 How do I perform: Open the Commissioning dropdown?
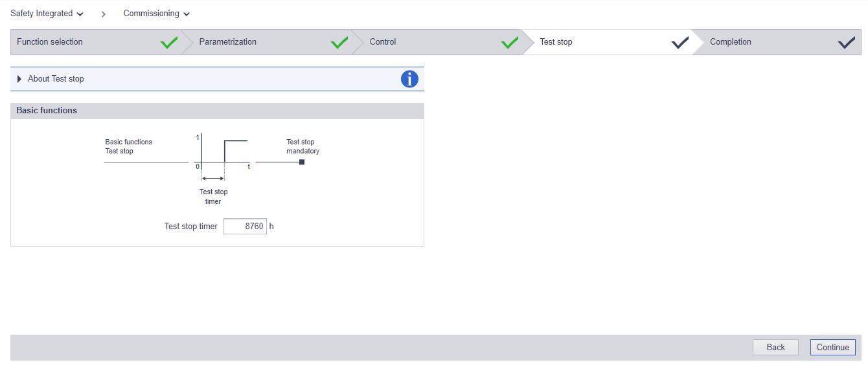pyautogui.click(x=157, y=14)
